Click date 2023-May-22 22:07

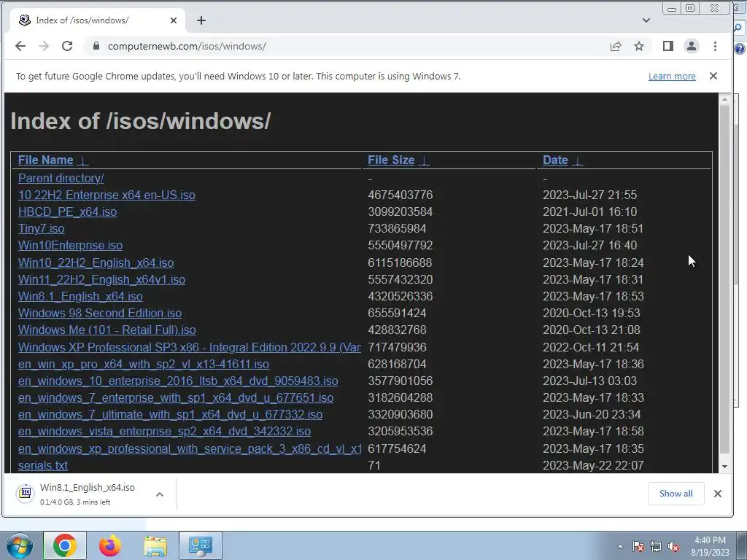click(593, 465)
